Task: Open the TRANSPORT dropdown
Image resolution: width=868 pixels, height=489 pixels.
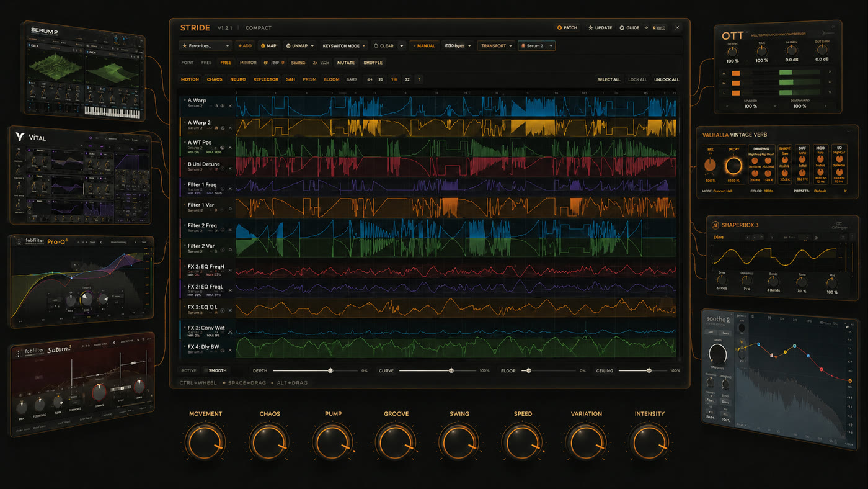Action: pyautogui.click(x=496, y=46)
